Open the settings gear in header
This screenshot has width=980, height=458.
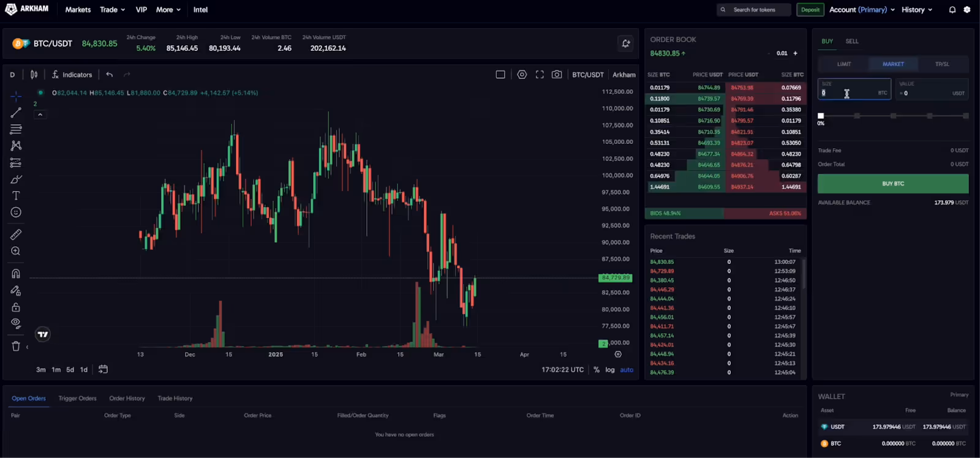(967, 10)
